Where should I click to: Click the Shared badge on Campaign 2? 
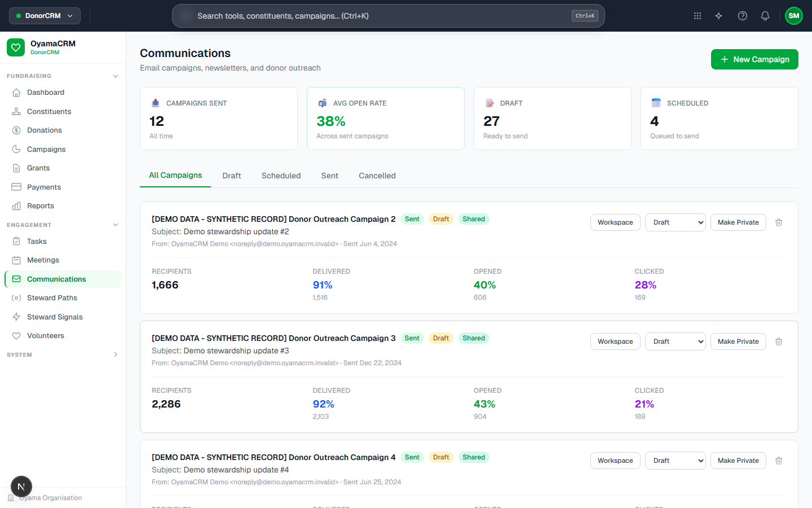point(474,219)
